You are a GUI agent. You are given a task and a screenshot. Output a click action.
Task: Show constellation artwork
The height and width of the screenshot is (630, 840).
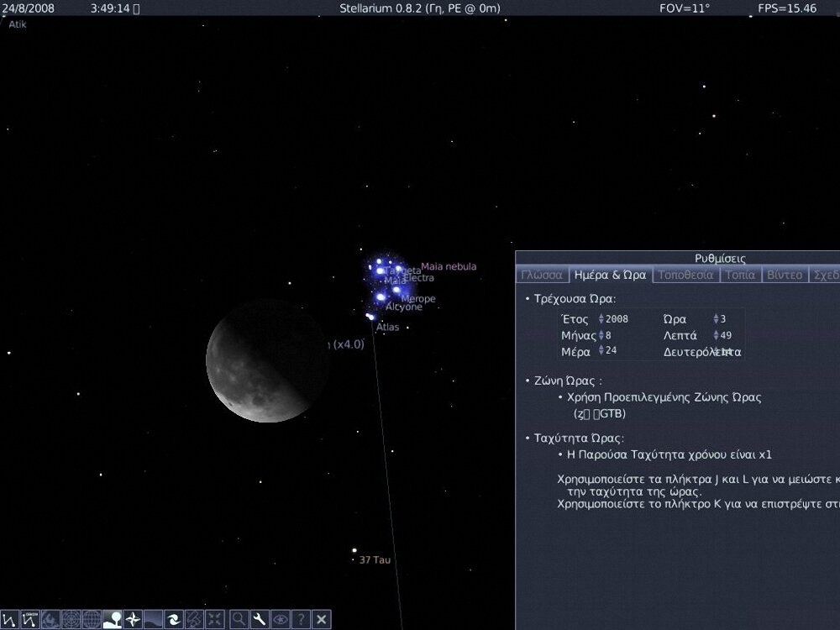coord(50,619)
